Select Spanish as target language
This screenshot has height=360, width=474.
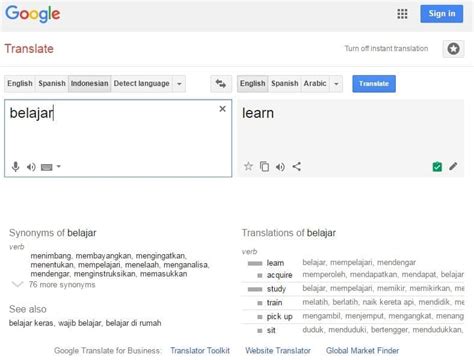[x=285, y=83]
